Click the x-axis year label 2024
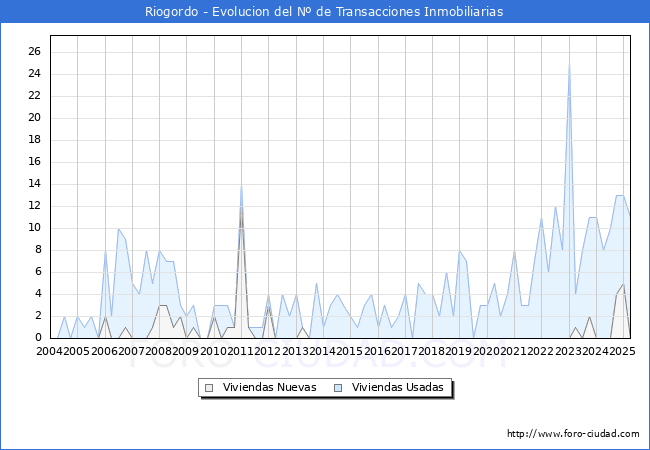Viewport: 650px width, 450px height. tap(595, 351)
